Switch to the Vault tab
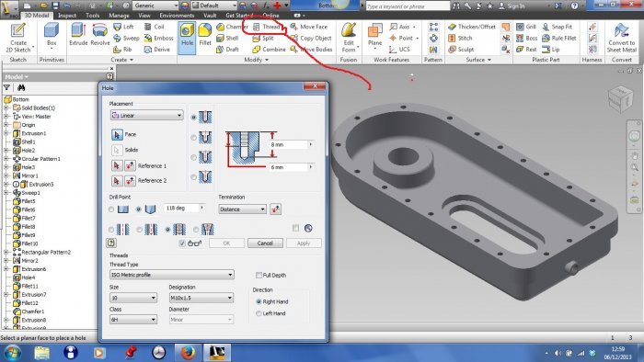 210,16
